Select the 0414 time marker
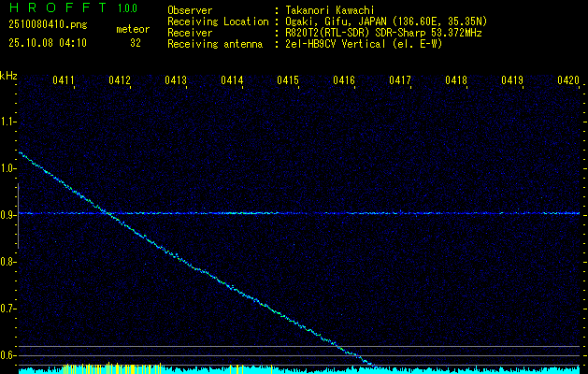This screenshot has width=588, height=374. [232, 81]
